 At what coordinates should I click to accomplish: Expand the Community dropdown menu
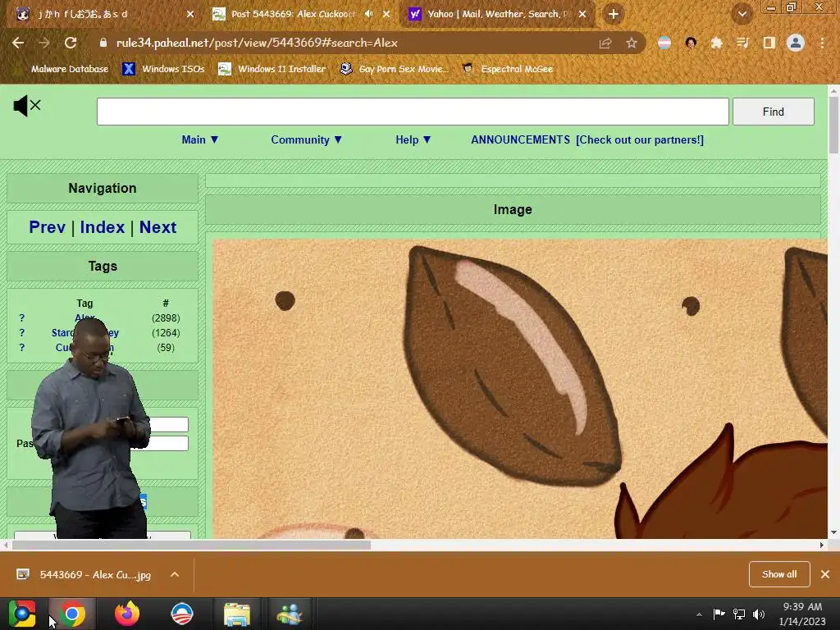pos(306,139)
